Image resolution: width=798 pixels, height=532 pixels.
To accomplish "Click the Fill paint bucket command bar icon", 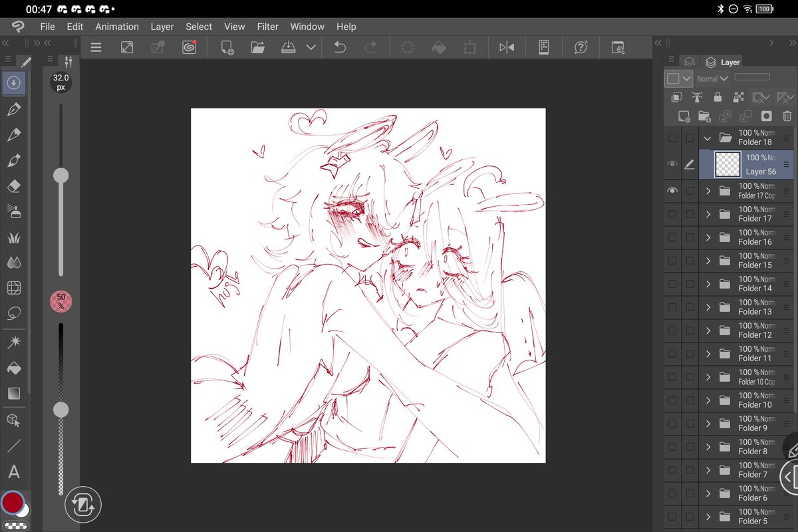I will pyautogui.click(x=439, y=47).
